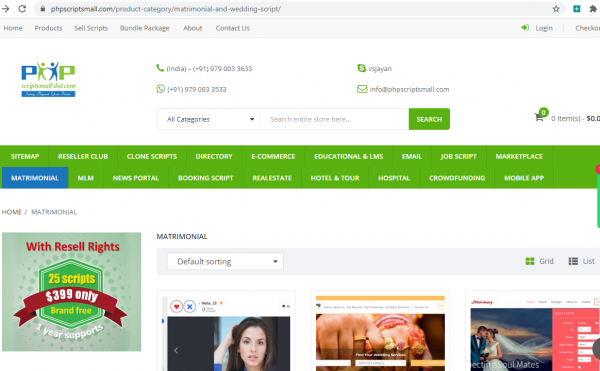The width and height of the screenshot is (600, 371).
Task: Select the highlighted MATRIMONIAL category
Action: coord(35,178)
